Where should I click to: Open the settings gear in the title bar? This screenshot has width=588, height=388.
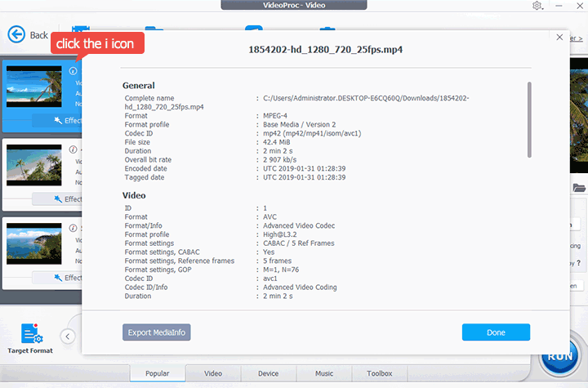[x=537, y=6]
